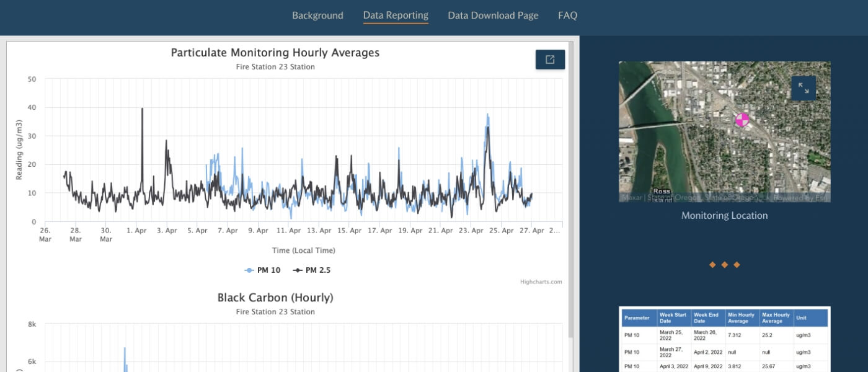
Task: Click the Particulate Monitoring Hourly Averages title
Action: click(x=275, y=53)
